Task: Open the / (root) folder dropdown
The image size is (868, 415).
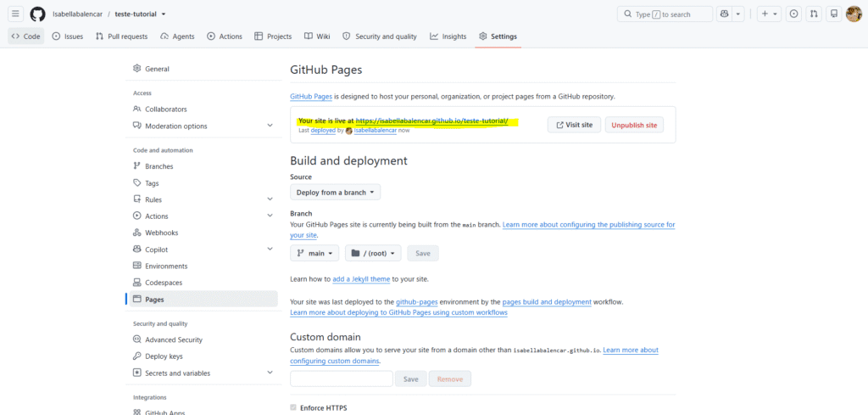Action: pos(373,253)
